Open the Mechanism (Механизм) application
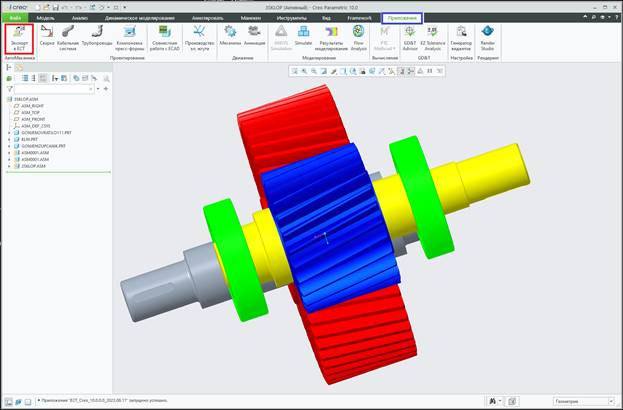The image size is (623, 410). click(x=230, y=37)
